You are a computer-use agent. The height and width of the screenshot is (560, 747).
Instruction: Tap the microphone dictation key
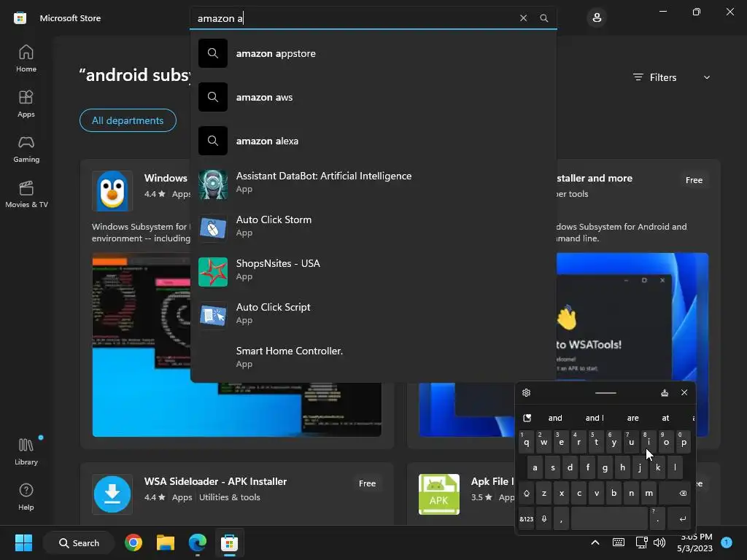[x=543, y=518]
